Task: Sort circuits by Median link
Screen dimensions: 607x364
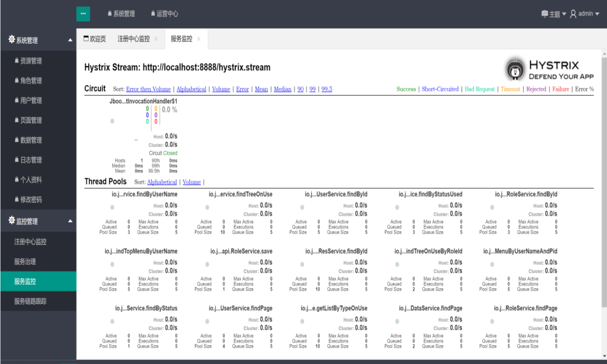Action: (x=282, y=89)
